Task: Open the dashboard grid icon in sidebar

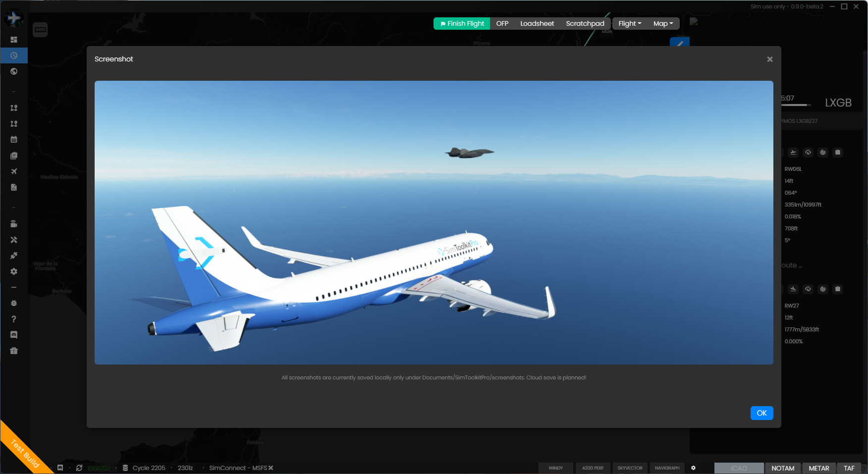Action: point(14,40)
